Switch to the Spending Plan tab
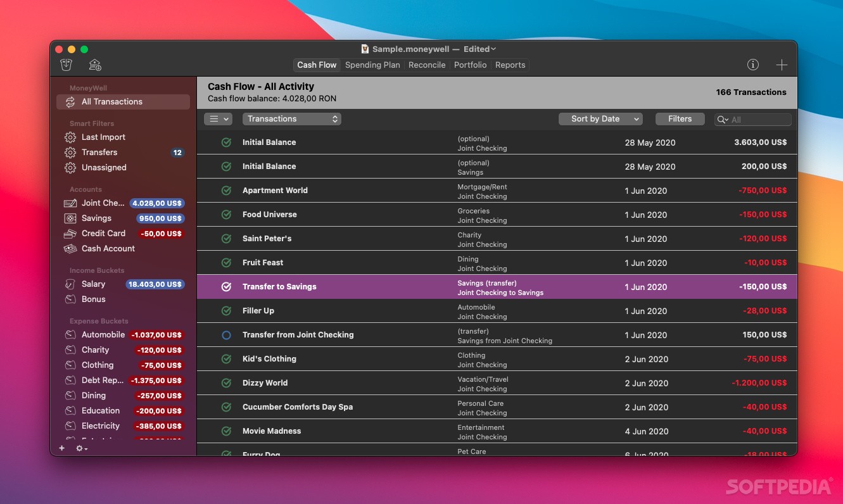Screen dimensions: 843x504 (372, 65)
